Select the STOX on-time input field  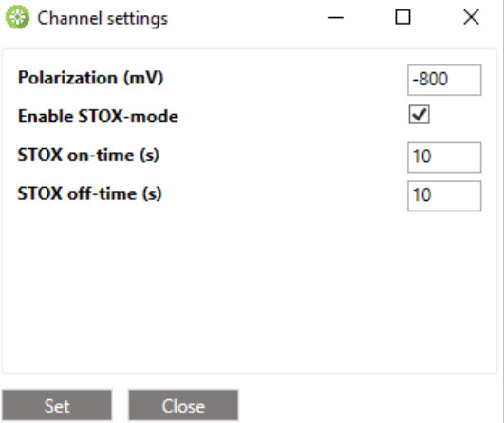[444, 157]
